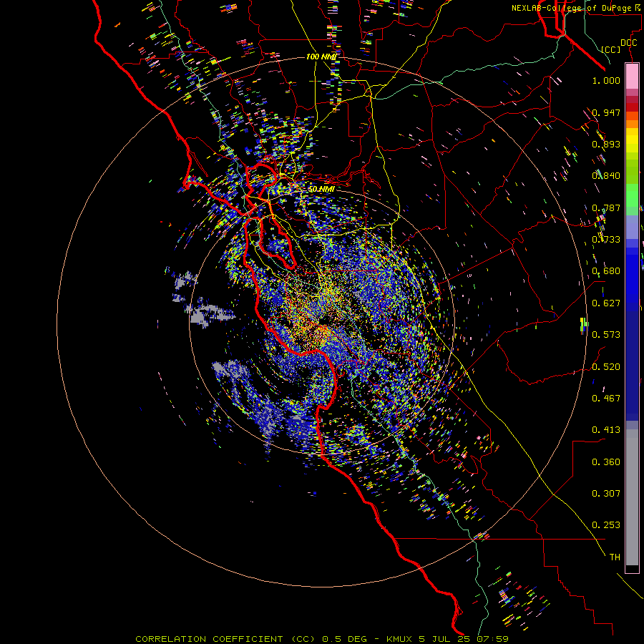Click the red segment of the color bar
The width and height of the screenshot is (644, 644).
click(x=632, y=107)
